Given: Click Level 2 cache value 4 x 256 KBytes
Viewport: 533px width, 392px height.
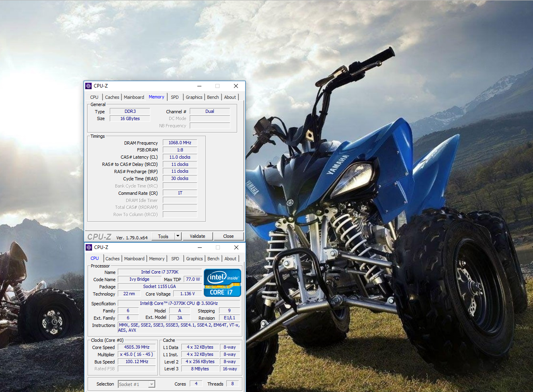Looking at the screenshot, I should (200, 361).
